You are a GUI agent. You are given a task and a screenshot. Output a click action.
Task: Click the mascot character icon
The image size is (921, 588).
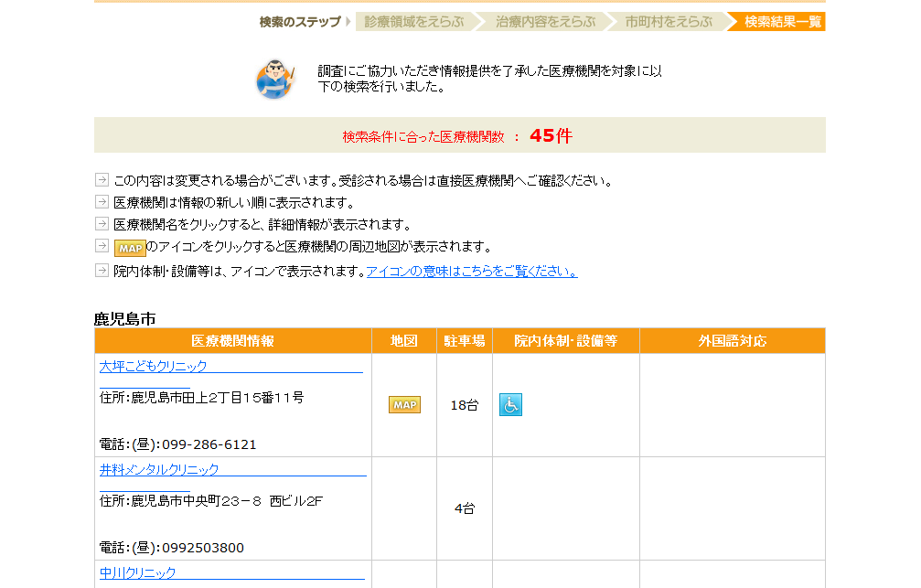point(275,80)
